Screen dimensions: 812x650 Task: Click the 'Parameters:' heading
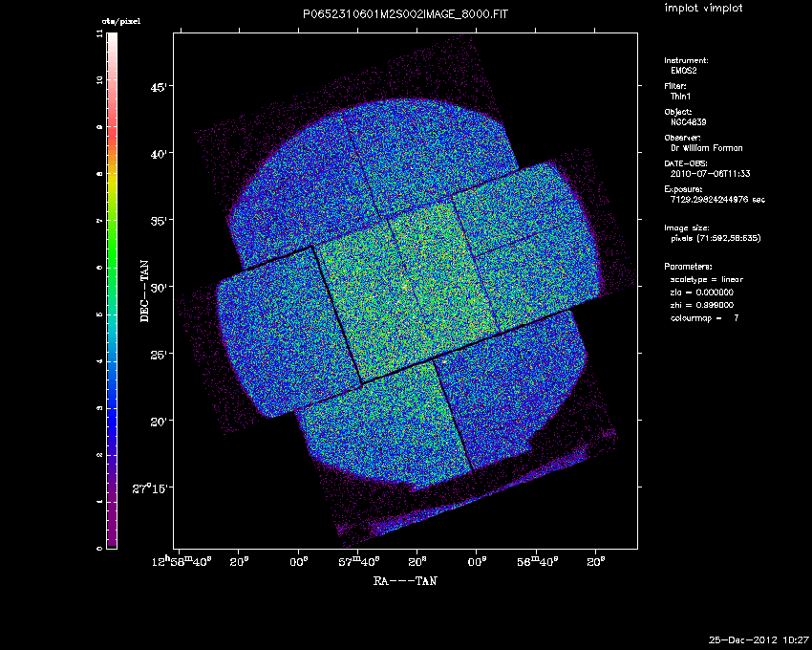[x=688, y=267]
